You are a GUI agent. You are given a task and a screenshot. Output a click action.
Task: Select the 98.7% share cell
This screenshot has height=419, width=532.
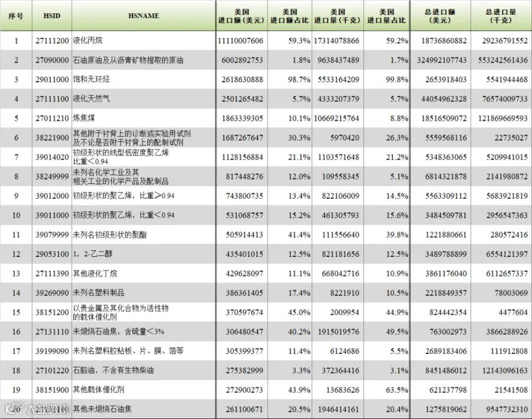coord(299,79)
